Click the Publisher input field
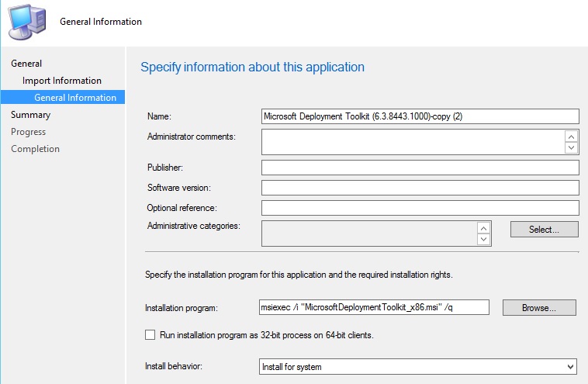 click(x=420, y=168)
